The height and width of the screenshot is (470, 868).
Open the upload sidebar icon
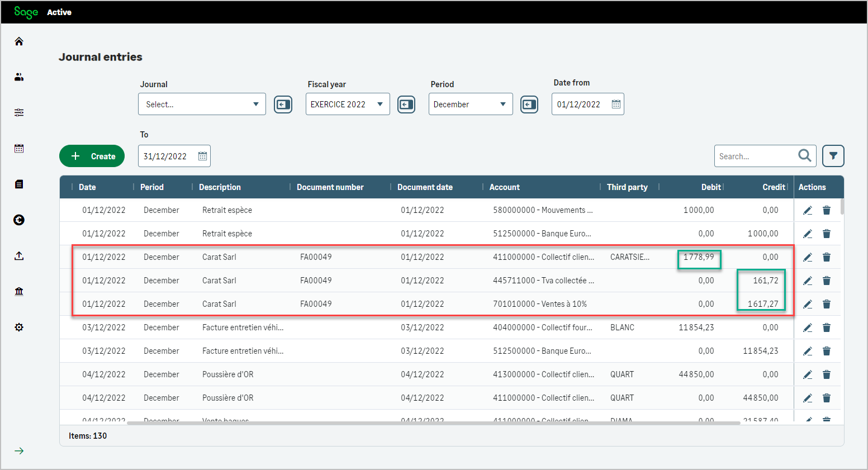point(19,256)
